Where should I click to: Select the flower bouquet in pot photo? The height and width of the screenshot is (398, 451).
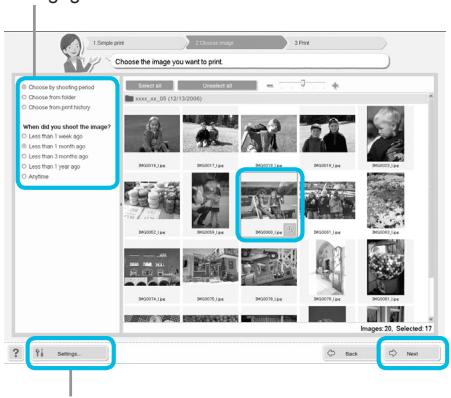[385, 267]
